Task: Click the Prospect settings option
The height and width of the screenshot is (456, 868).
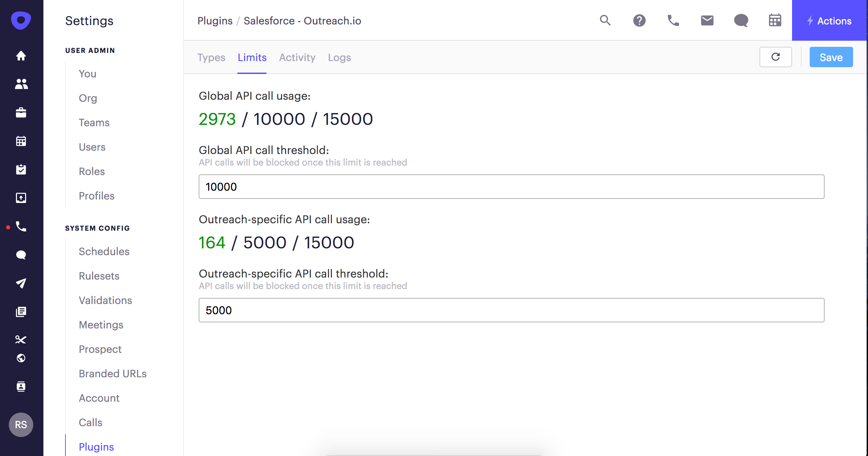Action: click(x=100, y=349)
